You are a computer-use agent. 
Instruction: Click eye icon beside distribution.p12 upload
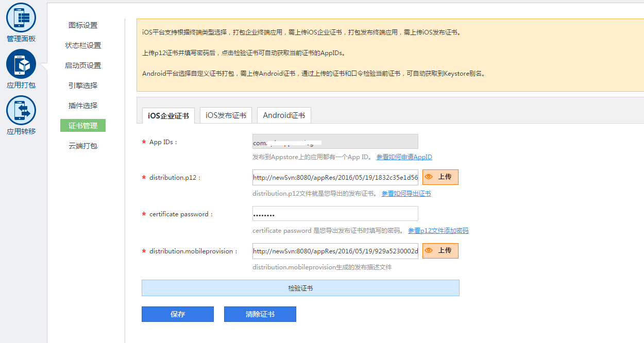coord(429,177)
